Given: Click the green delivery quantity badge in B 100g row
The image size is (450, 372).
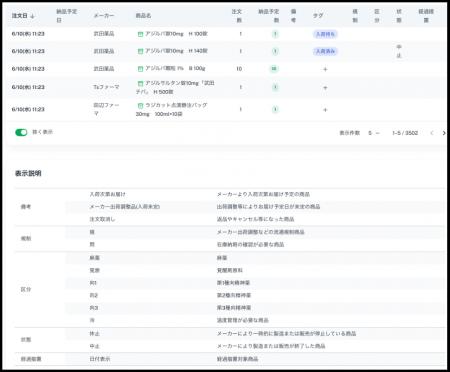Looking at the screenshot, I should 274,69.
